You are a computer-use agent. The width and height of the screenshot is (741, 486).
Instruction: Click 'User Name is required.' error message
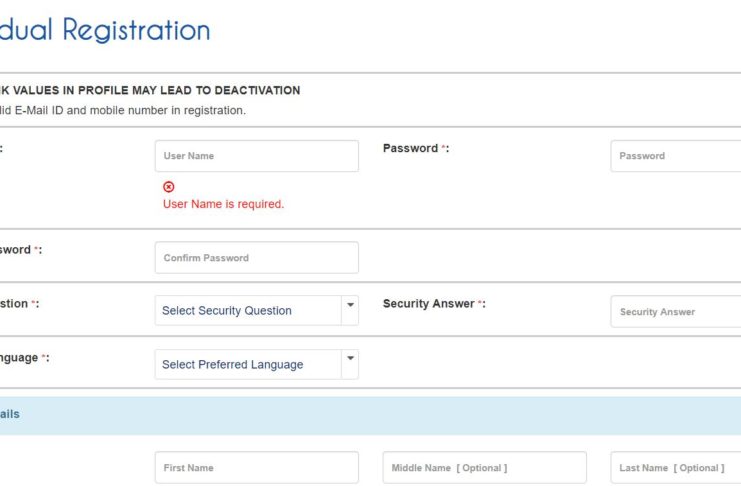[x=223, y=204]
